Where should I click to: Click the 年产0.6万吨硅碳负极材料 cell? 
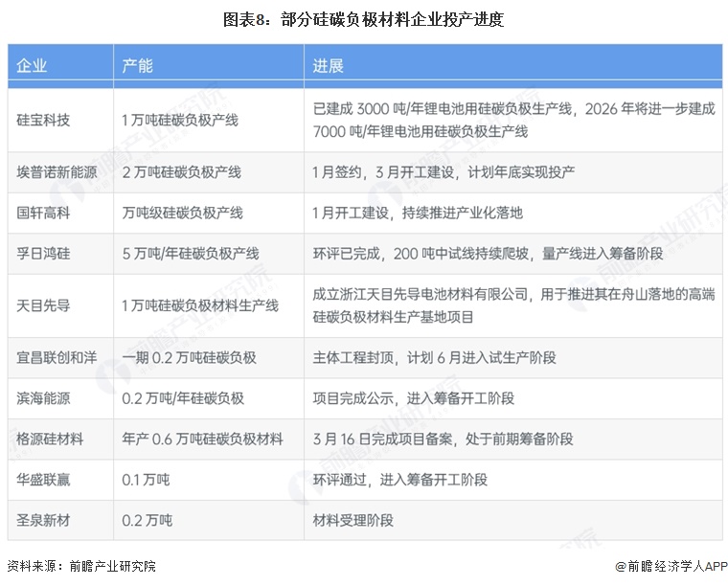209,439
